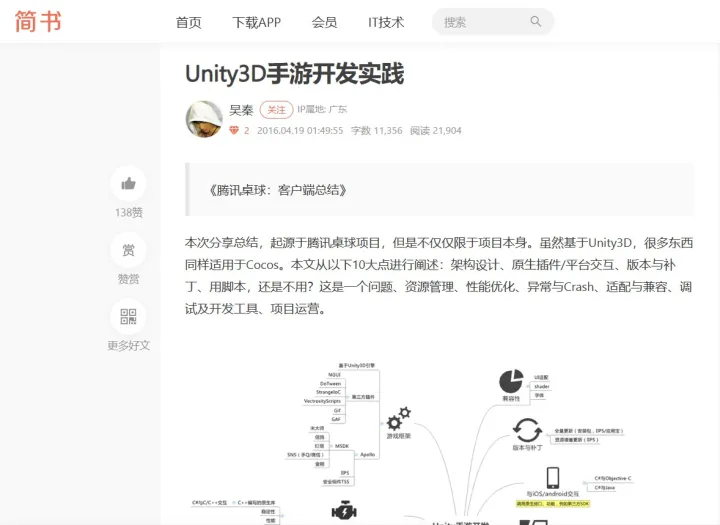The height and width of the screenshot is (525, 720).
Task: Like the article with thumbs-up icon
Action: [128, 184]
